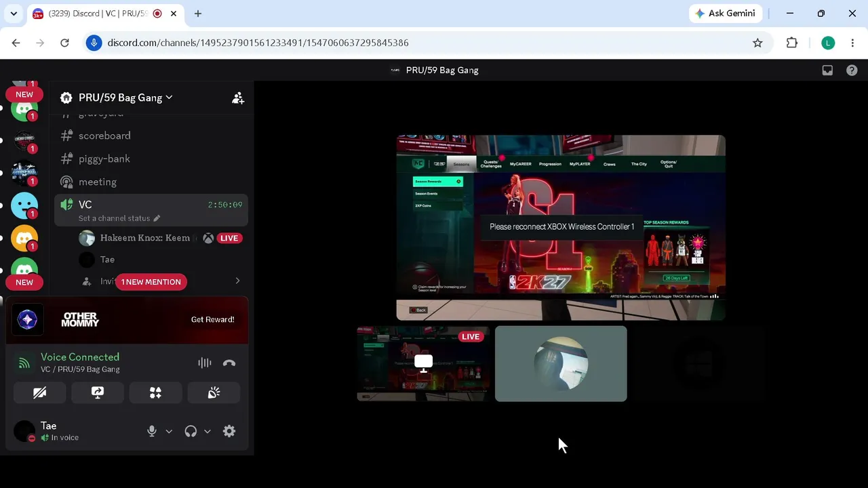Open the piggy-bank text channel
This screenshot has height=488, width=868.
[151, 159]
